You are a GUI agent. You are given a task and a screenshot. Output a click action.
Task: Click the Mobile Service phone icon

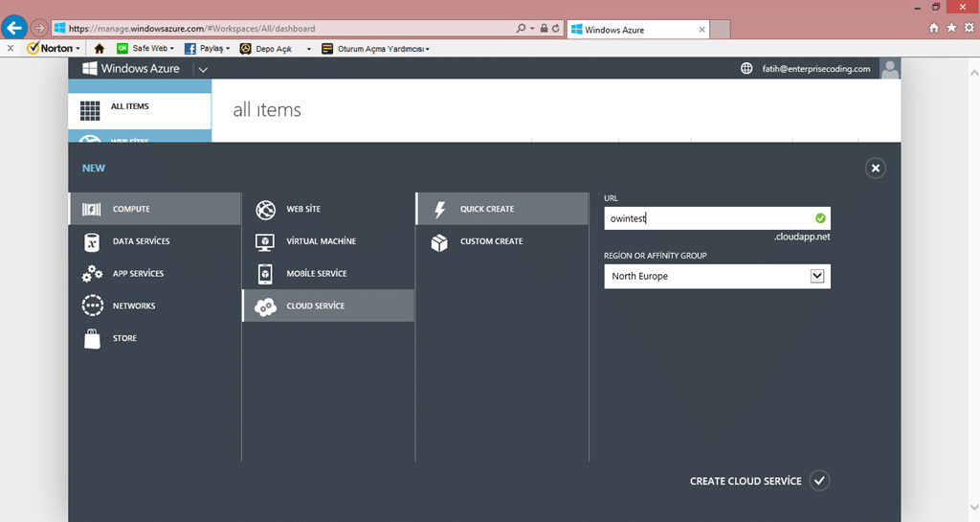click(265, 274)
